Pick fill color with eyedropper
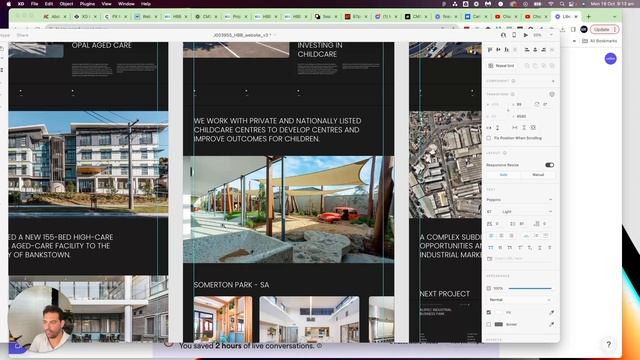Viewport: 640px width, 360px height. coord(551,312)
